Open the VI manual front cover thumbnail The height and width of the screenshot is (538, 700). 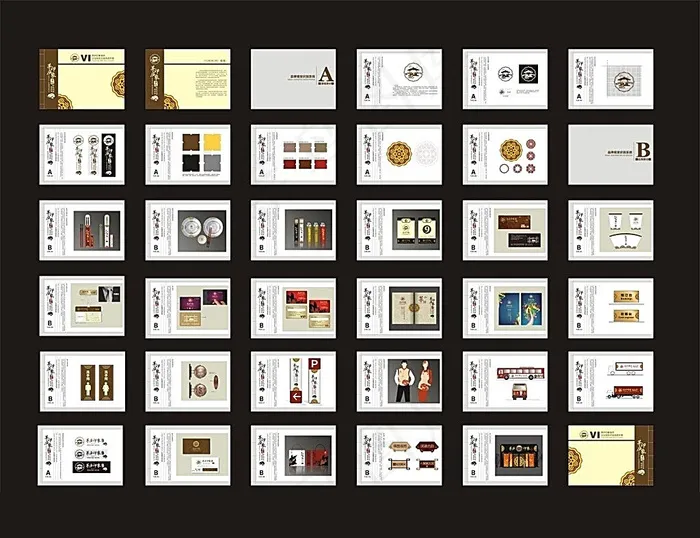[x=81, y=79]
